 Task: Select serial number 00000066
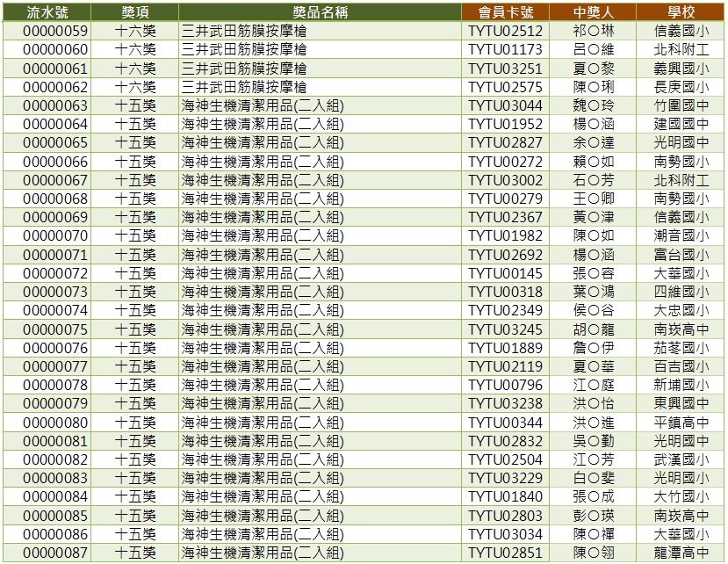coord(55,162)
